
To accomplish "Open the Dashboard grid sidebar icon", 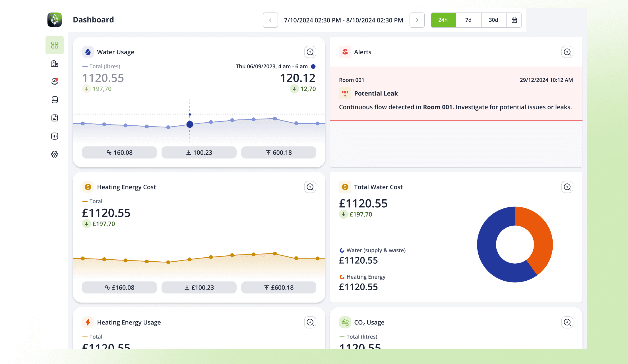I will 55,45.
